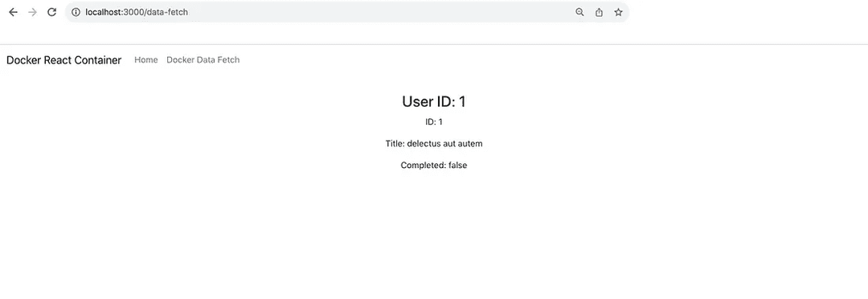Viewport: 868px width, 299px height.
Task: Go to the Home nav link
Action: point(146,59)
